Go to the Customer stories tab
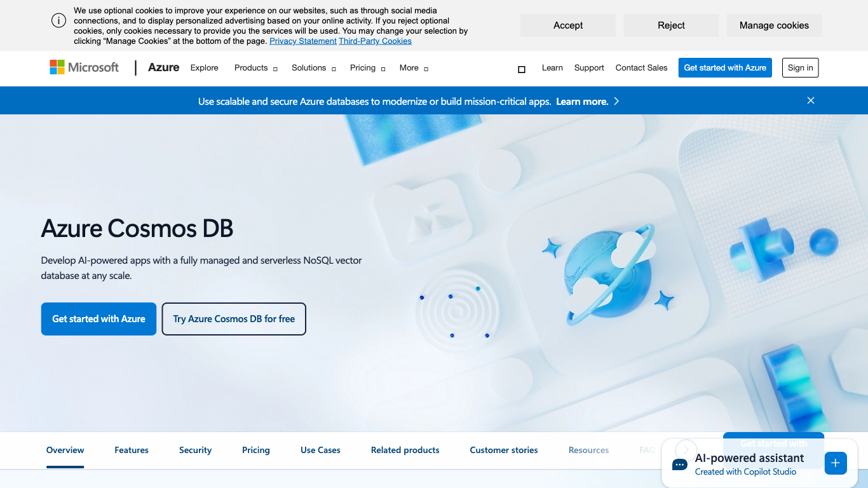868x488 pixels. (503, 450)
